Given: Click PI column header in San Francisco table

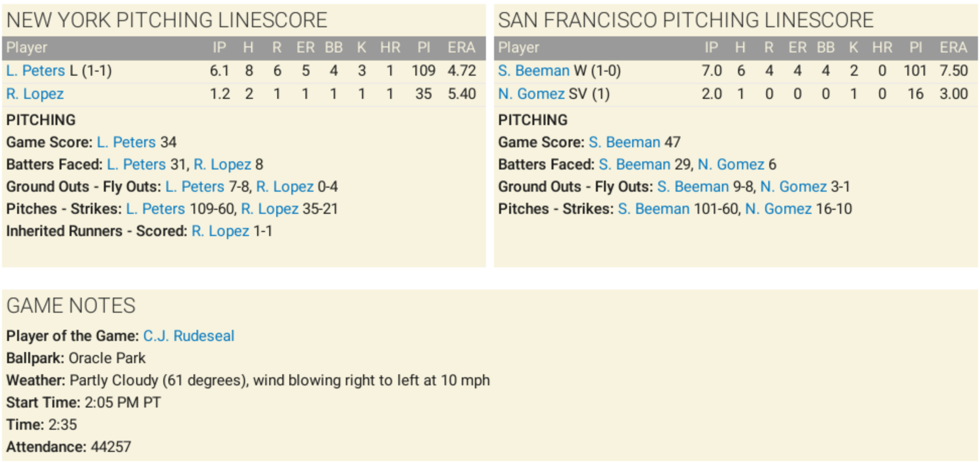Looking at the screenshot, I should pos(915,47).
